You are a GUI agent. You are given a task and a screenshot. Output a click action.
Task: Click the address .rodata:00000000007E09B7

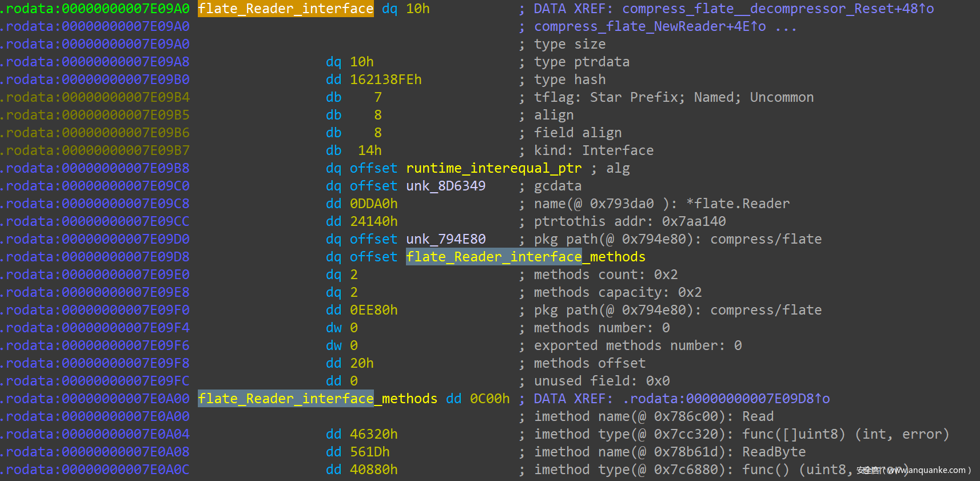95,150
